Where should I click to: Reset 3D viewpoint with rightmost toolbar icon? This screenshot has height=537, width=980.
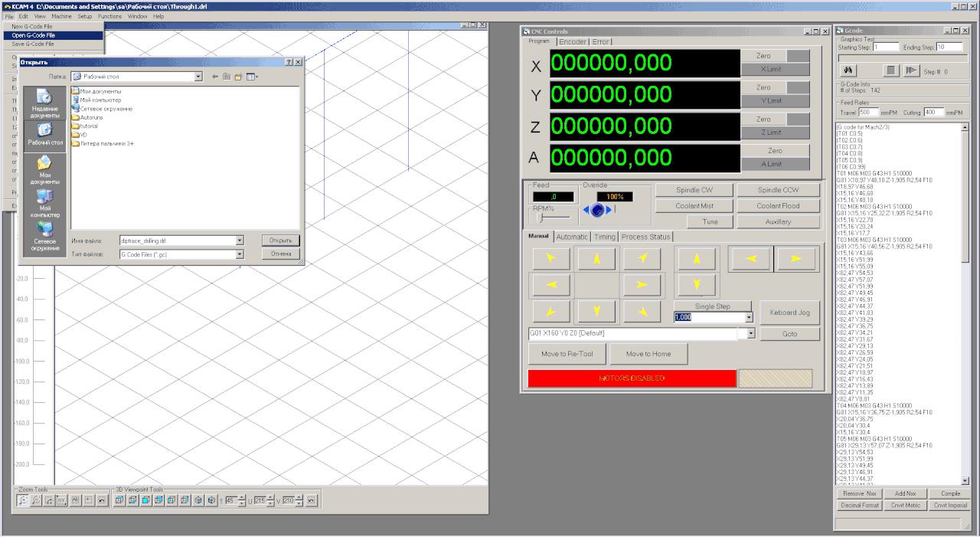[311, 500]
